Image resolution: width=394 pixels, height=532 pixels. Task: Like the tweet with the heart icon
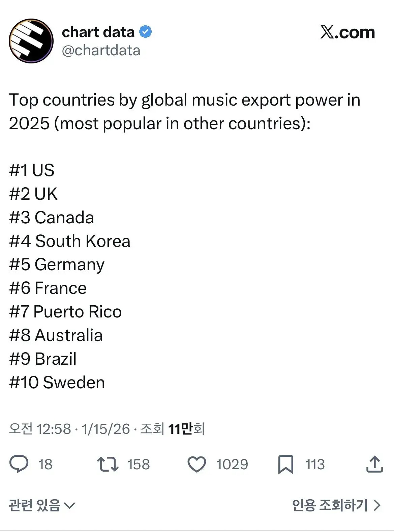pyautogui.click(x=196, y=464)
